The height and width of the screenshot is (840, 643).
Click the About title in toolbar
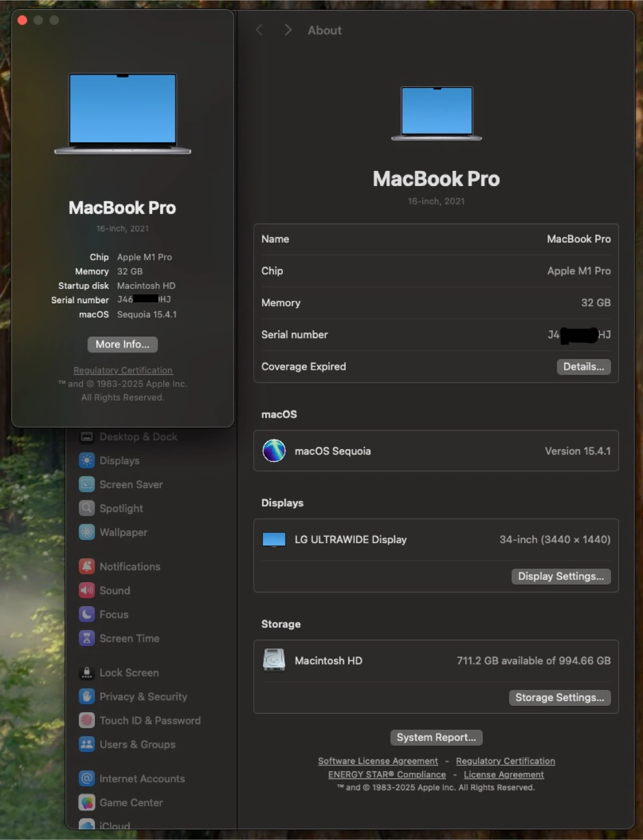[325, 30]
